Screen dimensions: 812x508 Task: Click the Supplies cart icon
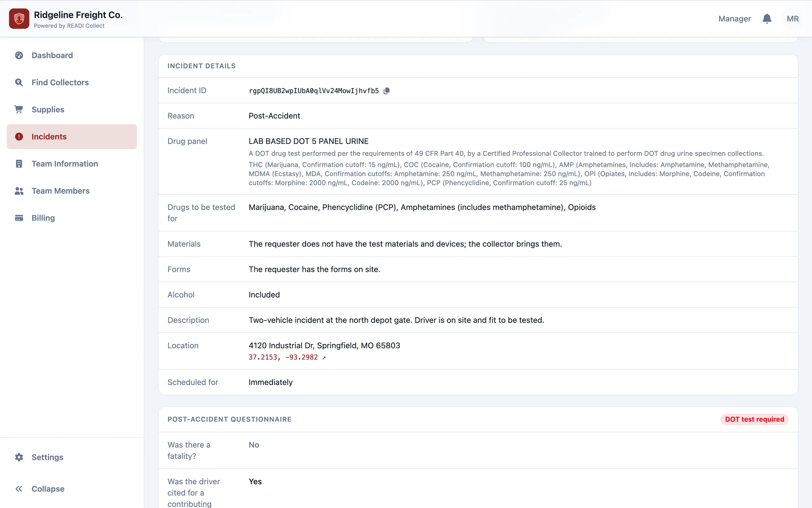point(19,110)
